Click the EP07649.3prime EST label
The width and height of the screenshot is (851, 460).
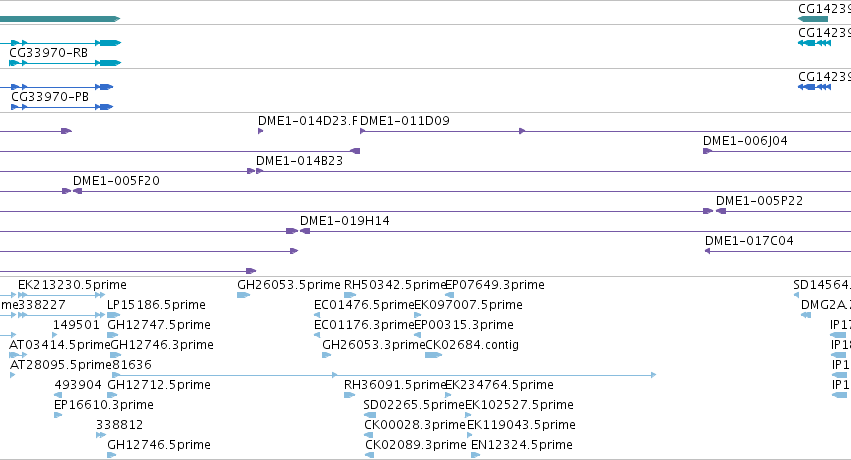pyautogui.click(x=495, y=285)
